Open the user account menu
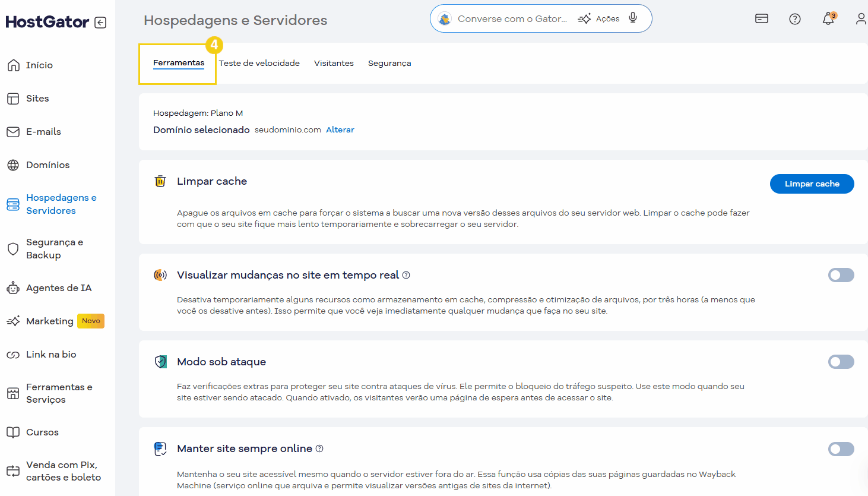868x496 pixels. coord(861,18)
